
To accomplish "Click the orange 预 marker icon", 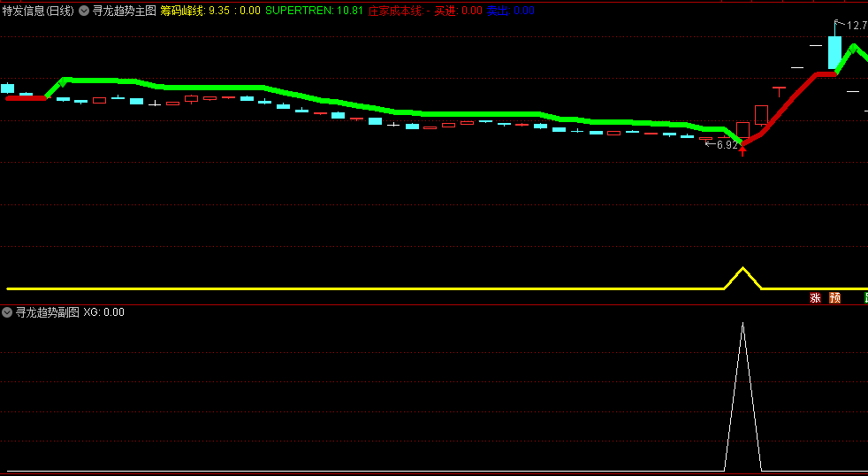I will [x=834, y=298].
